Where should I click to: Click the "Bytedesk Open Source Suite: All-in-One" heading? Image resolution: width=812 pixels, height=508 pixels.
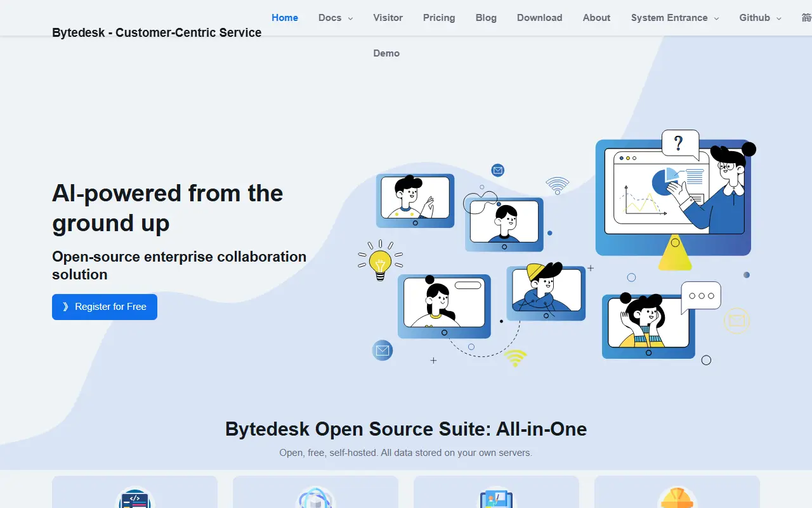pyautogui.click(x=406, y=429)
